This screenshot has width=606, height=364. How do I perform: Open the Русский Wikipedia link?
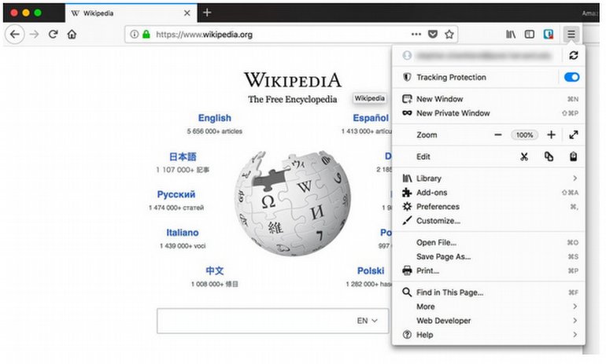coord(176,194)
